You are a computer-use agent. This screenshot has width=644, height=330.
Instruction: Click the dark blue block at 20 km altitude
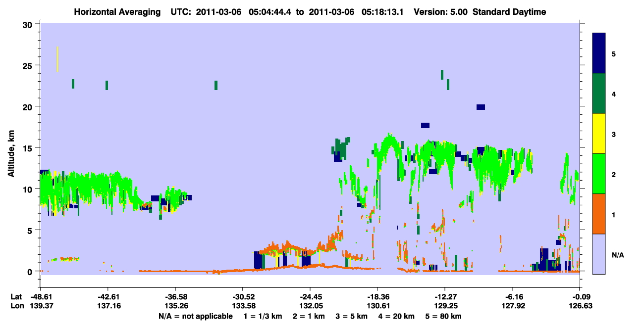point(481,107)
